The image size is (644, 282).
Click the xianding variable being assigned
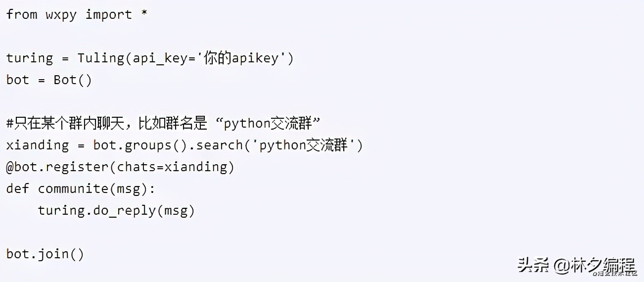(38, 145)
